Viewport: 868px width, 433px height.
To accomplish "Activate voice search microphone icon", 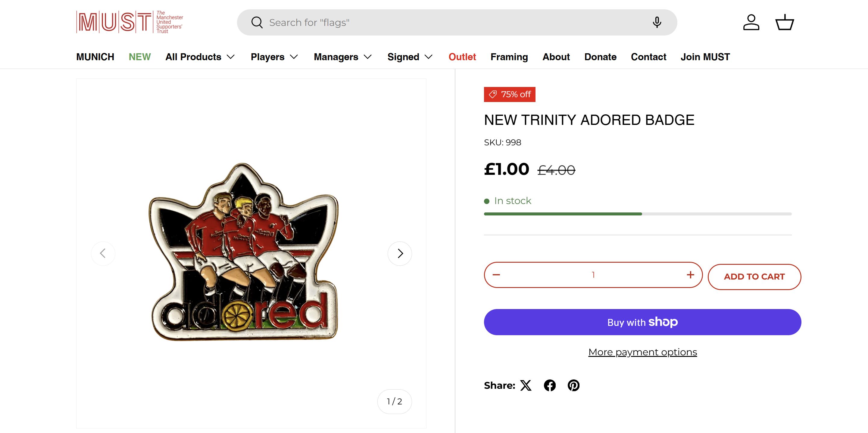I will click(656, 23).
